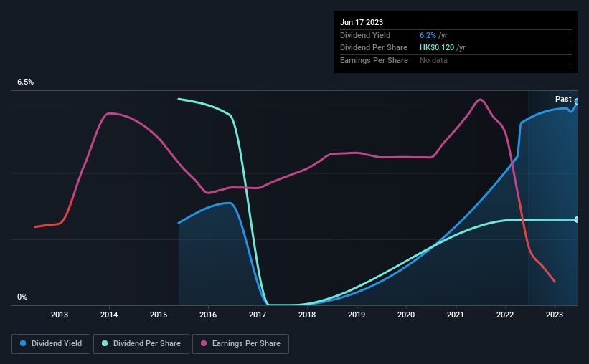Viewport: 589px width, 364px height.
Task: Click the Dividend Yield endpoint marker near Past
Action: tap(576, 102)
